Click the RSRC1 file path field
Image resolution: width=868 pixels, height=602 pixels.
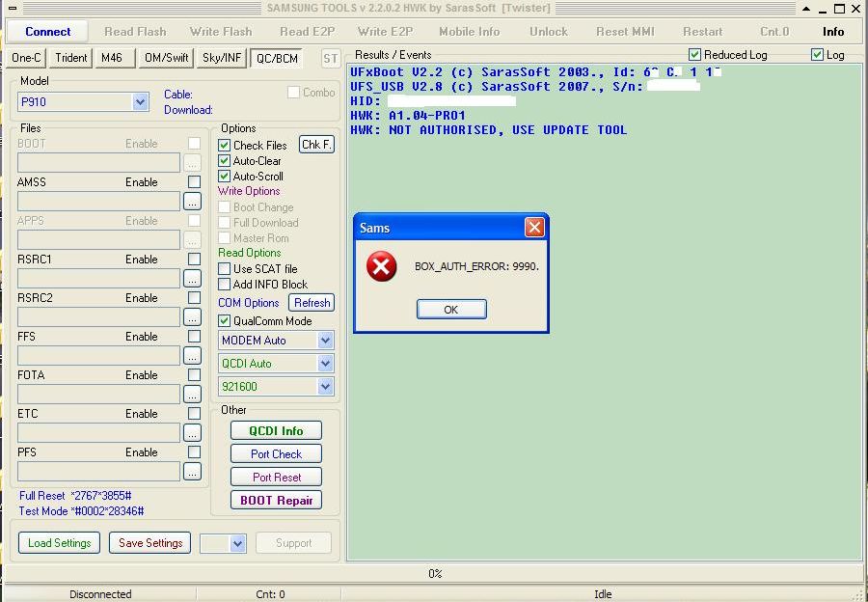pos(98,279)
